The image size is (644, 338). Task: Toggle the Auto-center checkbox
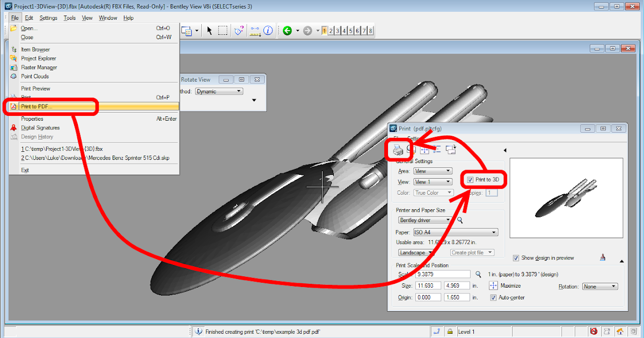494,297
